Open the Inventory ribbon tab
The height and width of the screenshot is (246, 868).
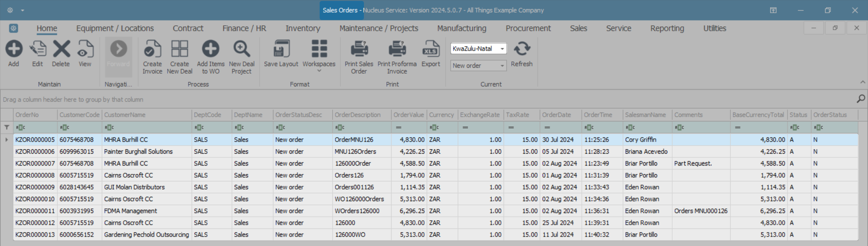point(302,28)
